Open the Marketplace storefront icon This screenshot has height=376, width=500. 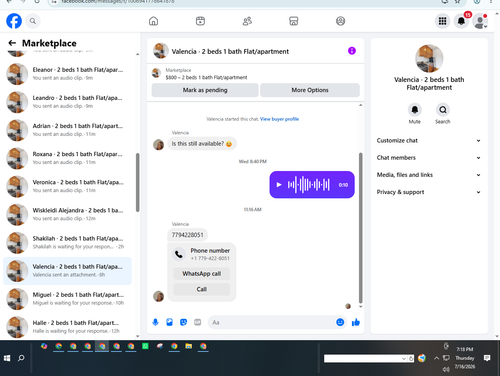(294, 21)
